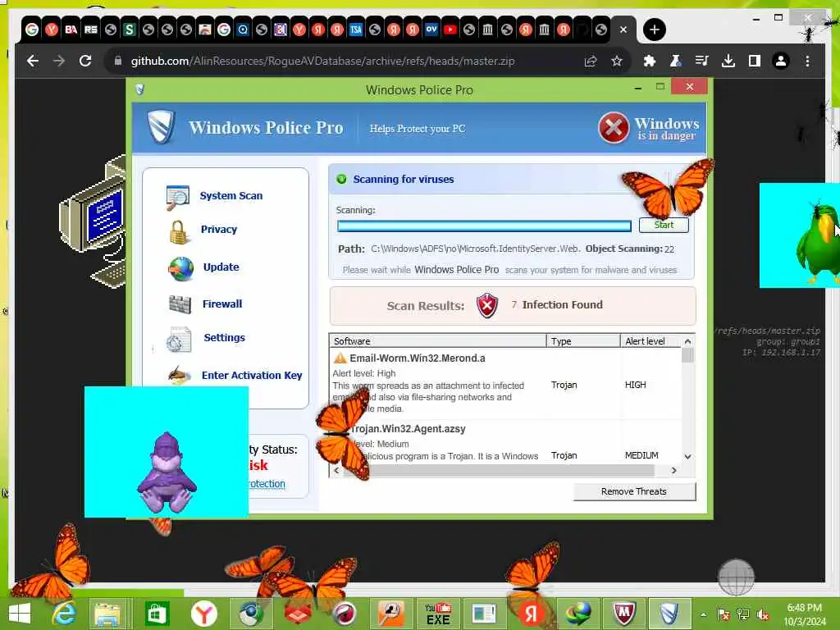The width and height of the screenshot is (840, 630).
Task: Switch to the YouTube browser tab
Action: coord(450,30)
